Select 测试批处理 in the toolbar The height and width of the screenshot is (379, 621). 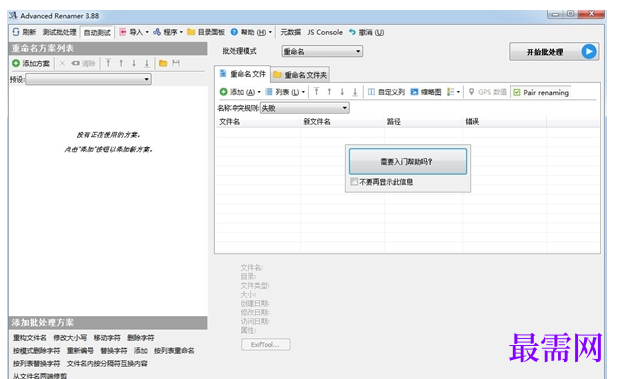click(x=59, y=32)
